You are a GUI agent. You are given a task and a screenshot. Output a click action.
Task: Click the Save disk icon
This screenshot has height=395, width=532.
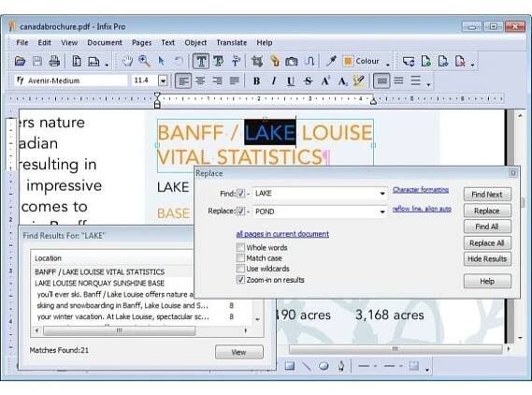pyautogui.click(x=37, y=62)
